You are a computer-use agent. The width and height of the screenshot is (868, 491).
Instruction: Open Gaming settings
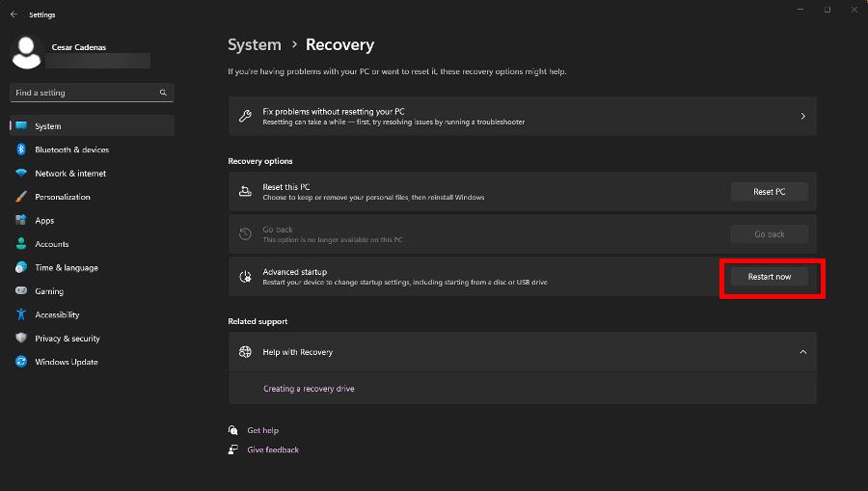(92, 291)
